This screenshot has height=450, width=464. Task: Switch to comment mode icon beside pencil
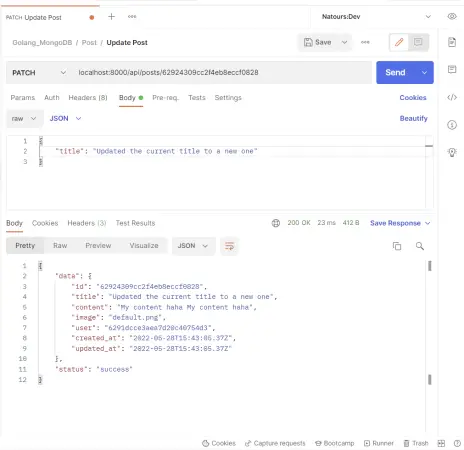pos(418,42)
